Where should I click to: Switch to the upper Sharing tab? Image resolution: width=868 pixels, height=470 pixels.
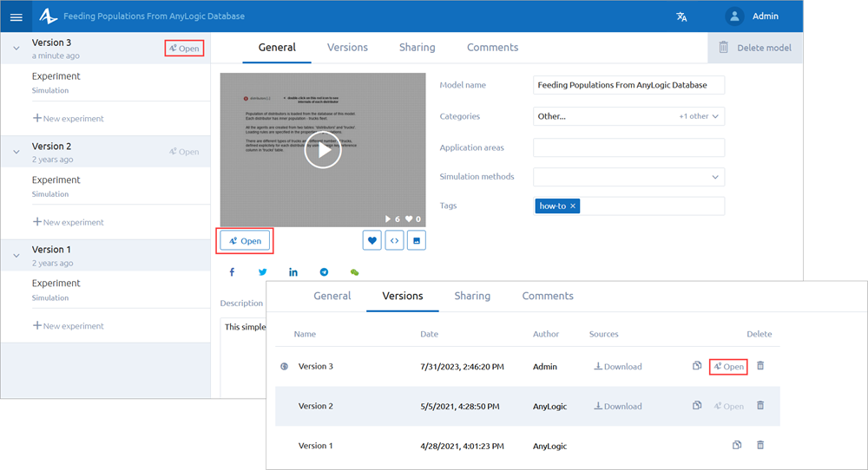(417, 48)
